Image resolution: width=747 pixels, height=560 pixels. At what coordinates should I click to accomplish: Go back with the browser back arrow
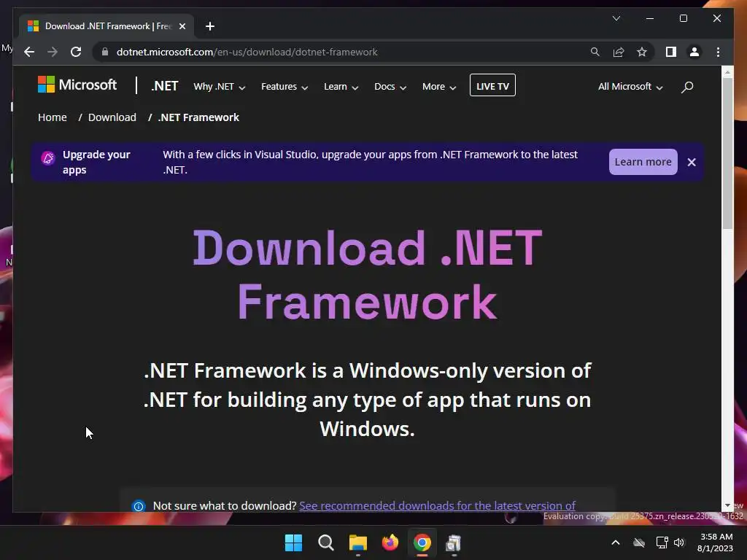[x=29, y=52]
